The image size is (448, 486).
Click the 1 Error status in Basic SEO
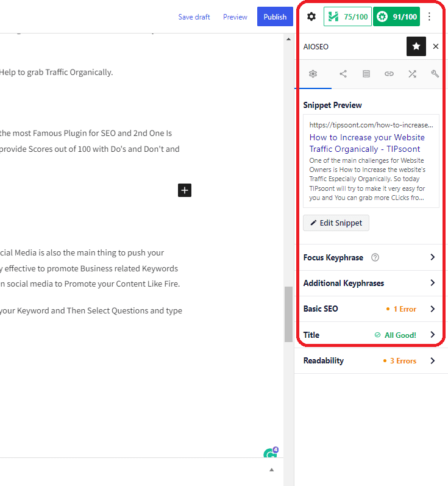pos(401,309)
